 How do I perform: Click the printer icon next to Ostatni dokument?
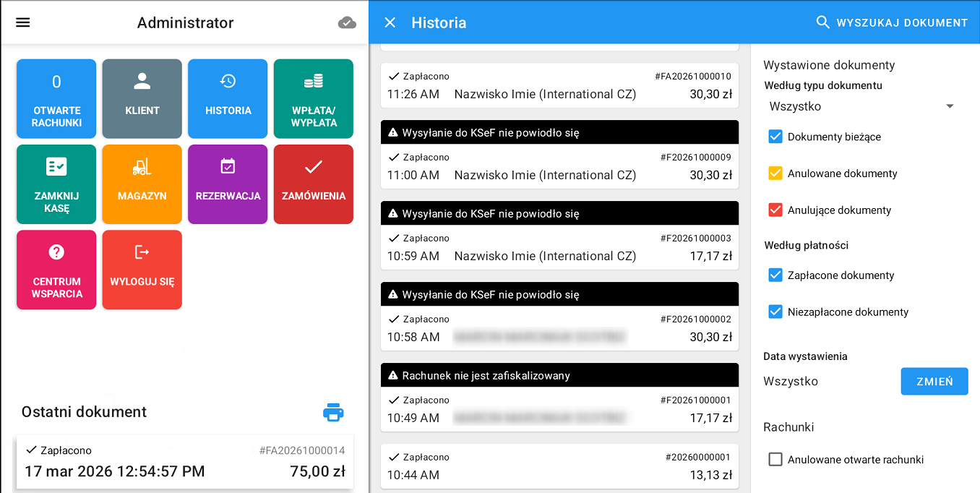click(333, 412)
